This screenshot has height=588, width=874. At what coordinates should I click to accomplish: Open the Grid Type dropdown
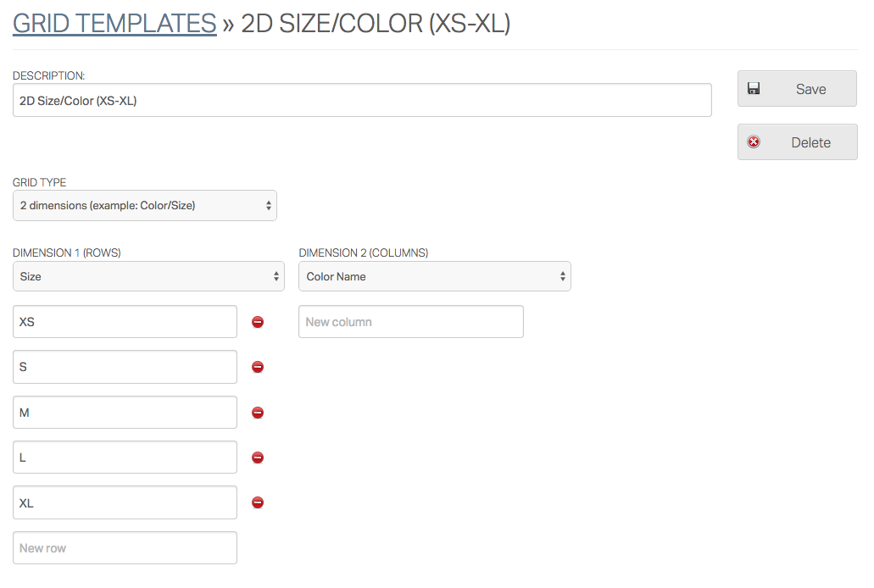[144, 205]
